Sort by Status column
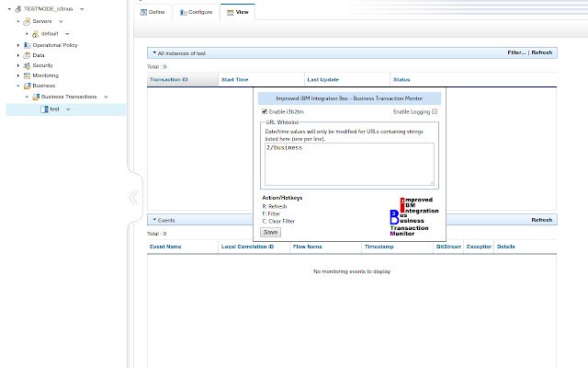The image size is (588, 368). coord(474,80)
